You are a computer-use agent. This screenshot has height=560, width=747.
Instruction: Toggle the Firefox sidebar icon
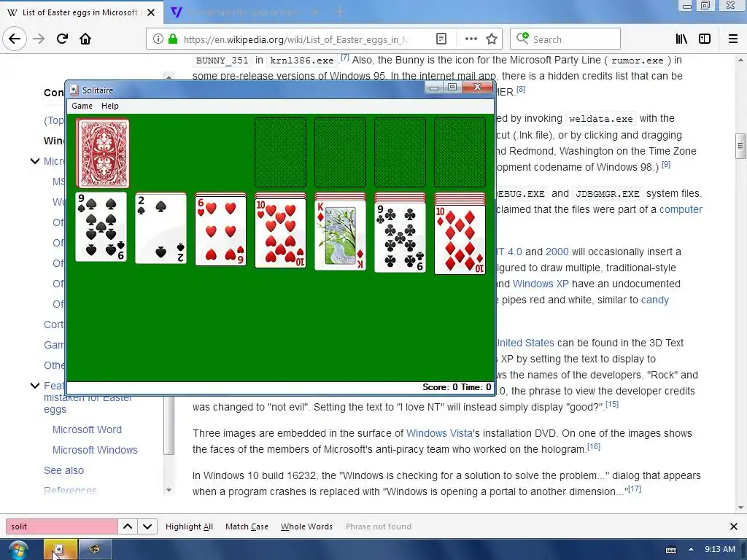pyautogui.click(x=705, y=39)
